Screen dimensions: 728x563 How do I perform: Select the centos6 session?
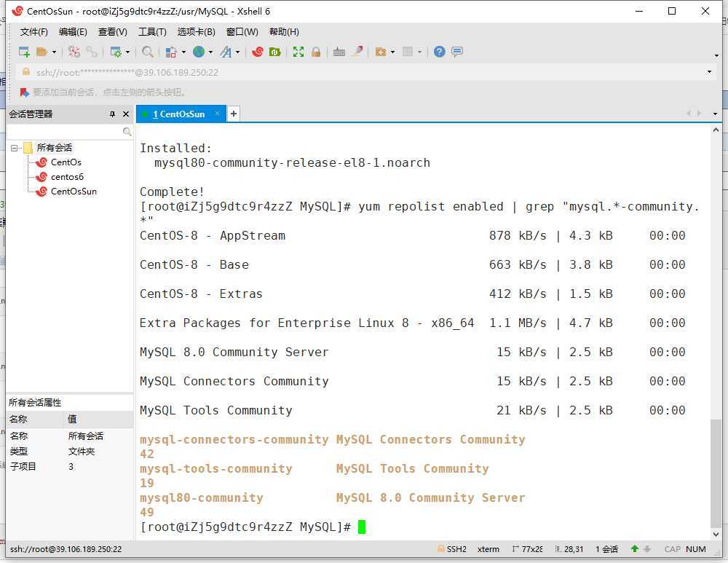67,177
